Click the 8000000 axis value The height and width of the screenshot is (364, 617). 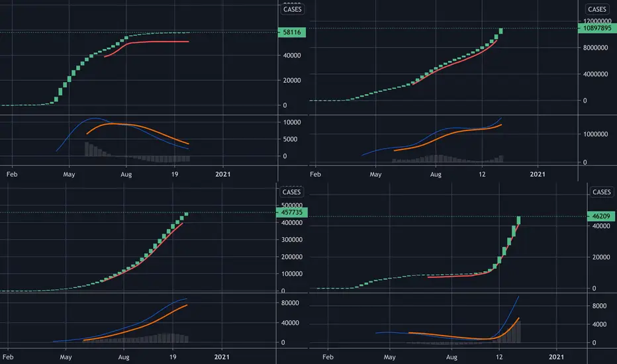pos(595,48)
